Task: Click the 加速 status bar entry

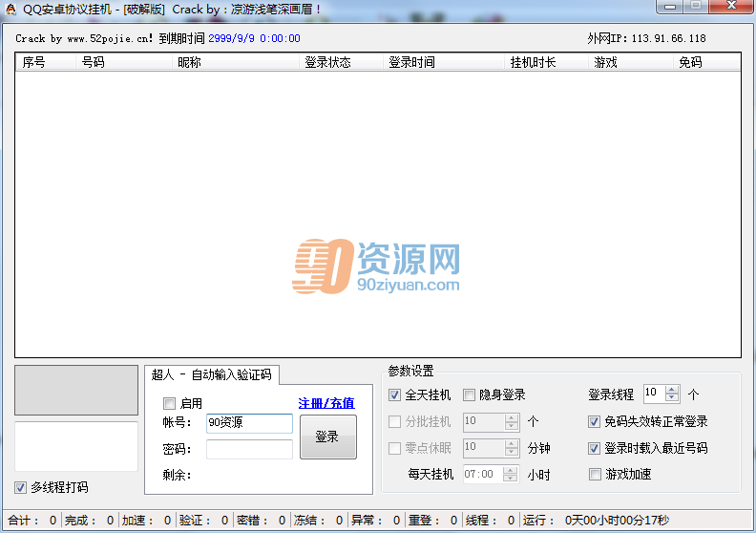Action: (146, 521)
